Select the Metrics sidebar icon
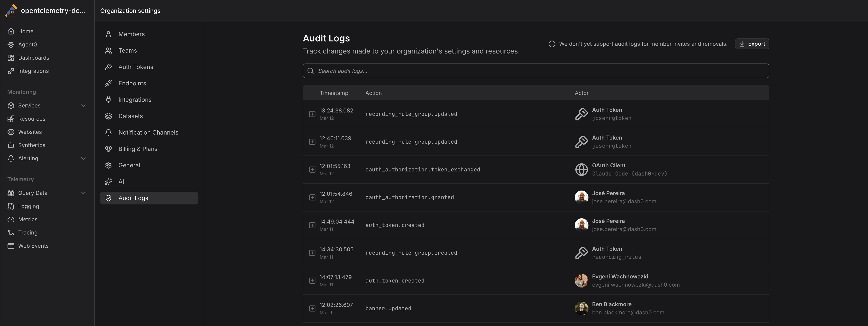Viewport: 868px width, 326px height. tap(11, 219)
